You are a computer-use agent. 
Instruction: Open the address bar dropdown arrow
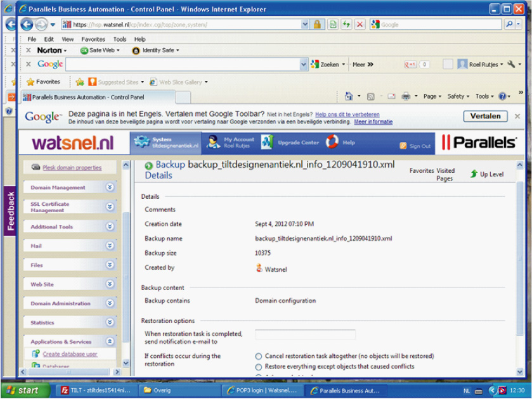coord(304,25)
